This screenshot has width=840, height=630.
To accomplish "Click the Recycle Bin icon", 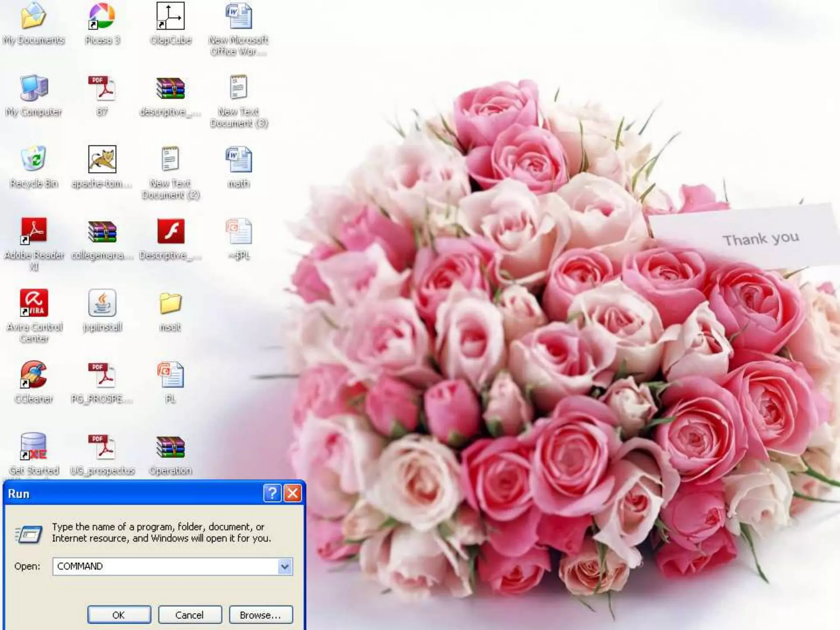I will [x=34, y=159].
